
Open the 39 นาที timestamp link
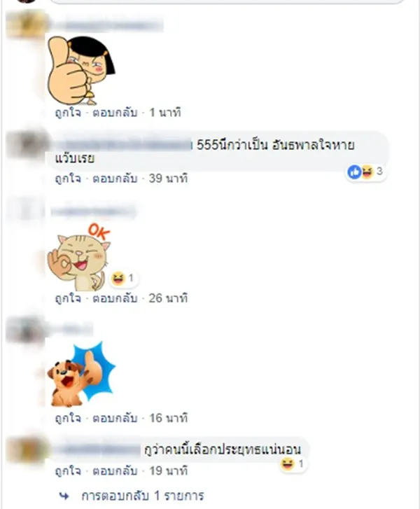pos(168,179)
